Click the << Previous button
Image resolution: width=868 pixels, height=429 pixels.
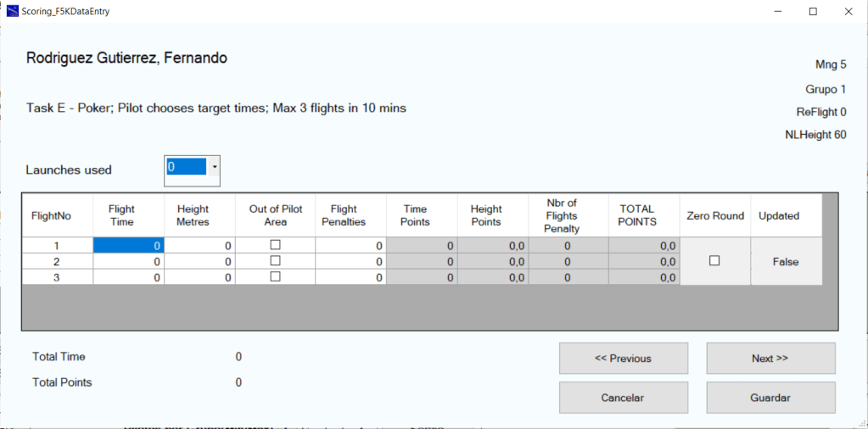coord(623,359)
